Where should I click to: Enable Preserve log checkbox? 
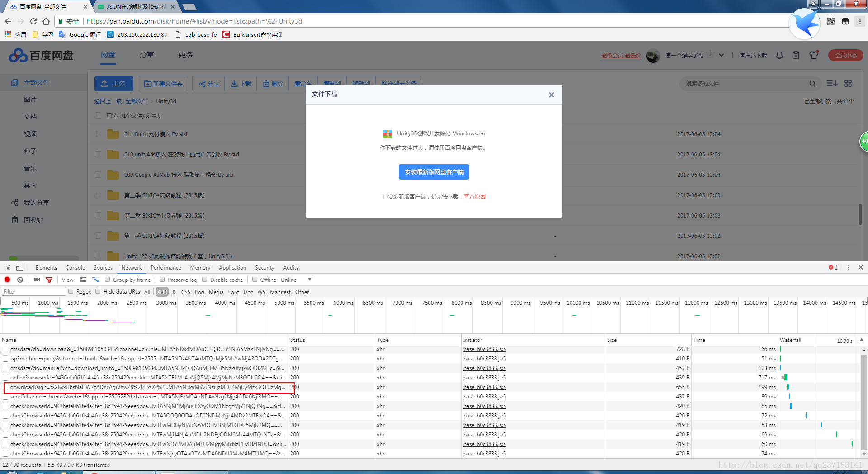click(x=162, y=280)
